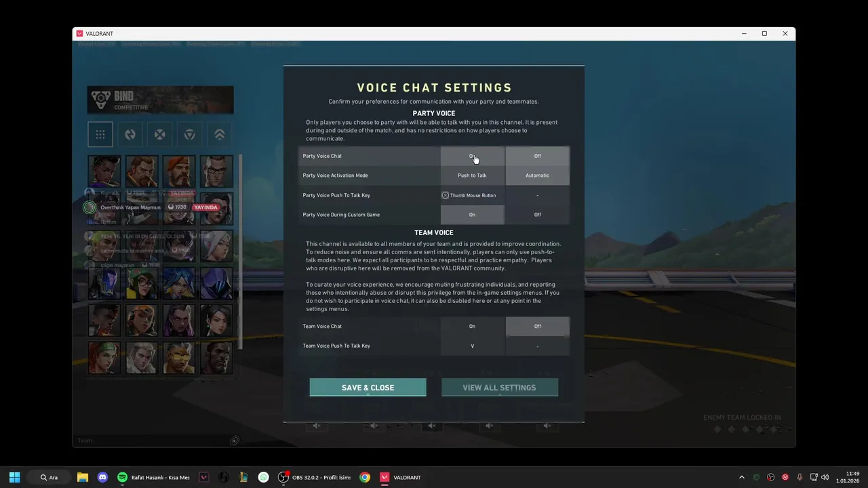Pick the Killjoy agent portrait
Image resolution: width=868 pixels, height=488 pixels.
pos(142,283)
